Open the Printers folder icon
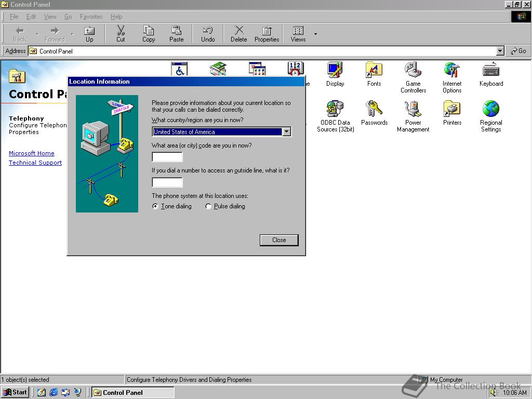 (452, 113)
